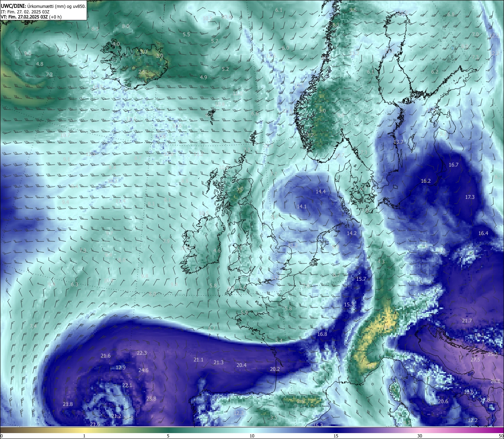Click the 15 label on the color scale
This screenshot has height=439, width=504.
coord(336,436)
